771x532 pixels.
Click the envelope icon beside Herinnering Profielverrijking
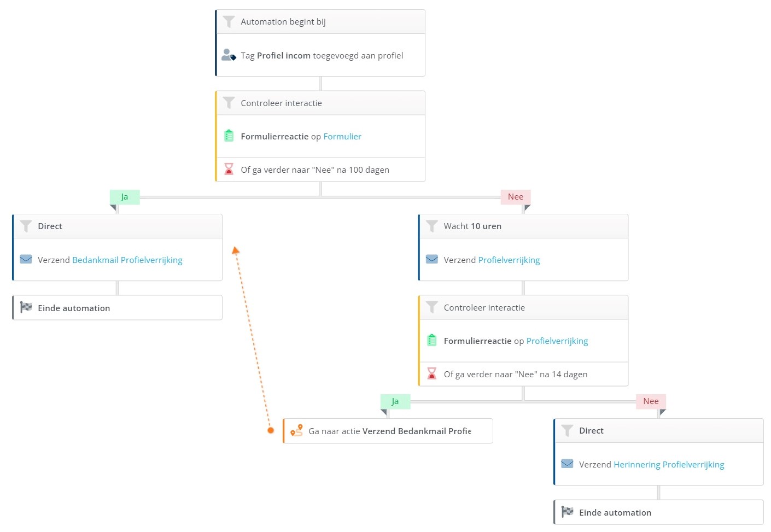pos(567,464)
